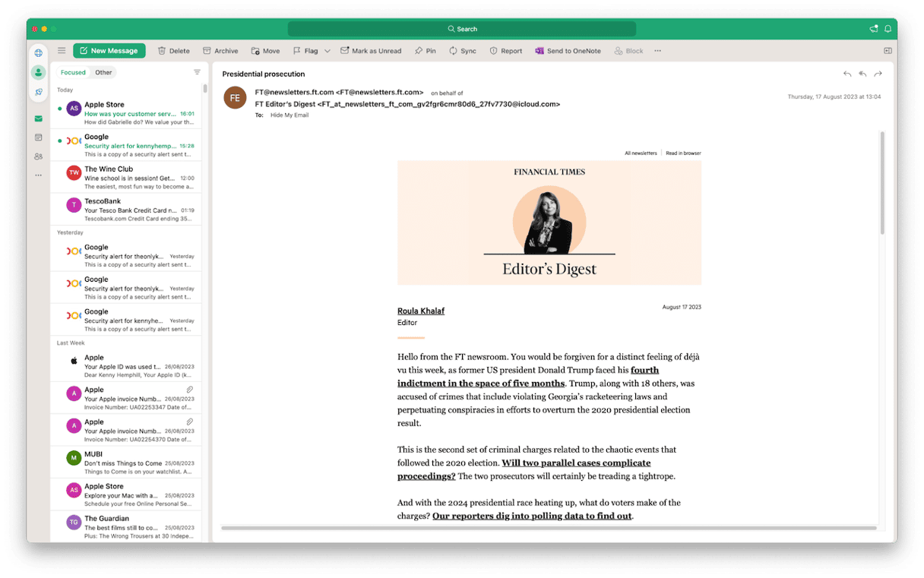Open the rocket icon in the sidebar

click(x=38, y=92)
